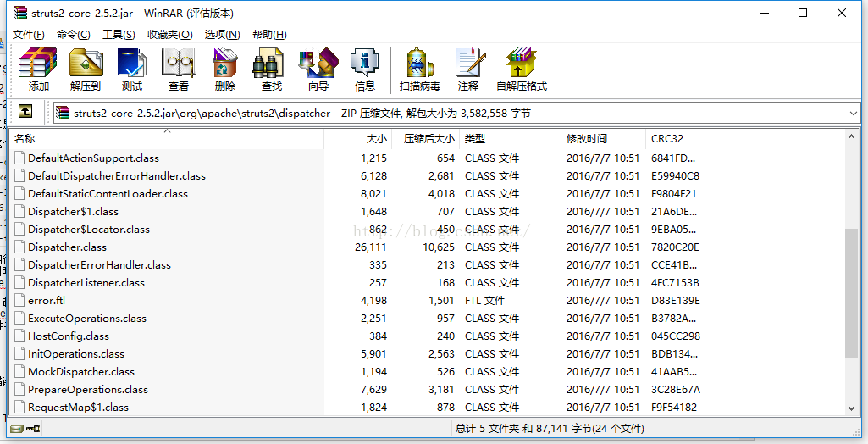
Task: Click the WinRAR title bar icon
Action: click(20, 13)
